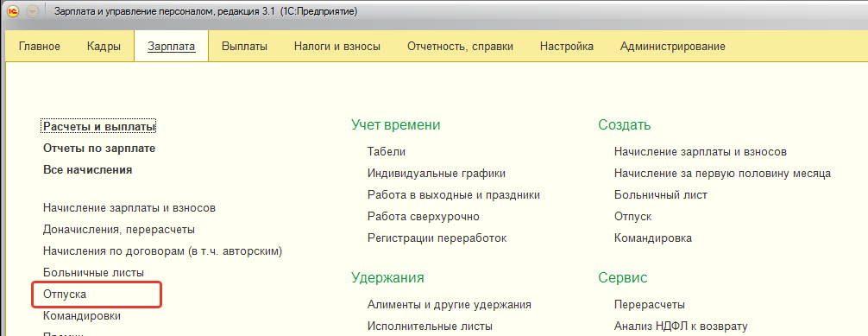The image size is (868, 336).
Task: Open Начисление зарплаты и взносов in left column
Action: pyautogui.click(x=129, y=208)
